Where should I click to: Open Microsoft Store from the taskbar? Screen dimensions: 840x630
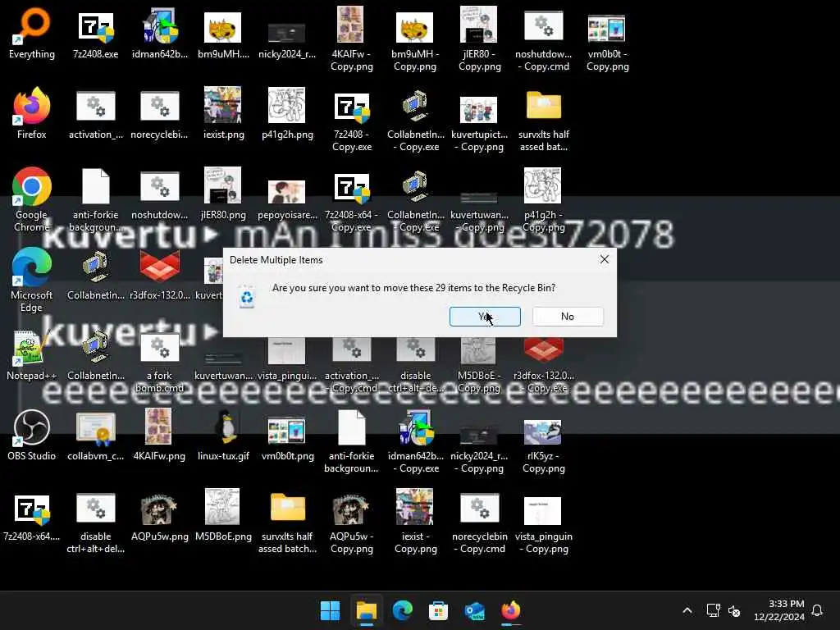pos(438,610)
